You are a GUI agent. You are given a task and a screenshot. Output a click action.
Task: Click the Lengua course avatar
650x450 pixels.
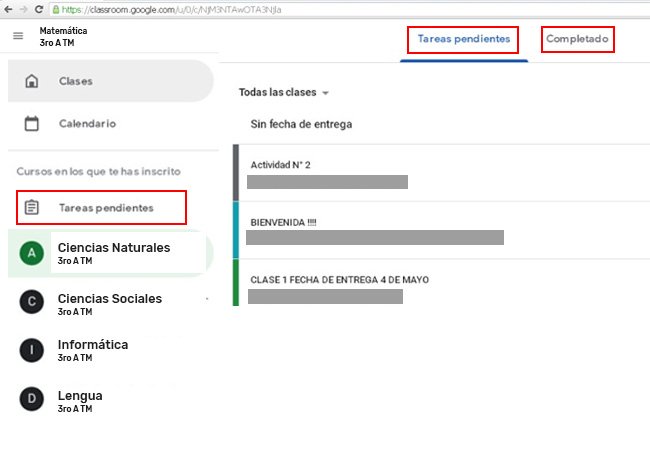32,400
